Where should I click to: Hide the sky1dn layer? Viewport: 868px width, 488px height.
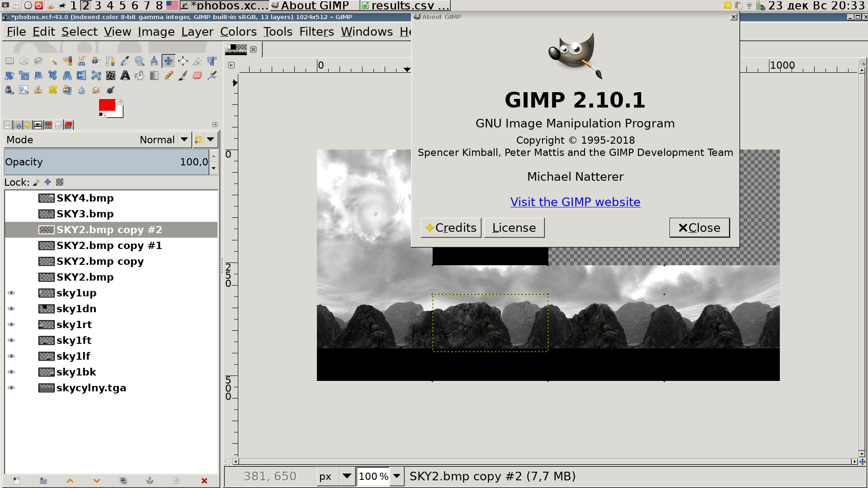click(x=11, y=309)
